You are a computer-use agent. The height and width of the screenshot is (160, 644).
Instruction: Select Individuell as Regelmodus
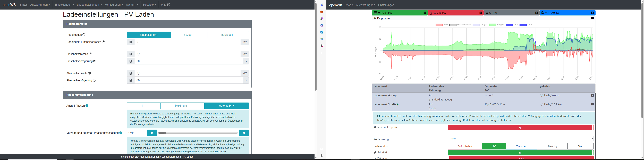click(228, 35)
